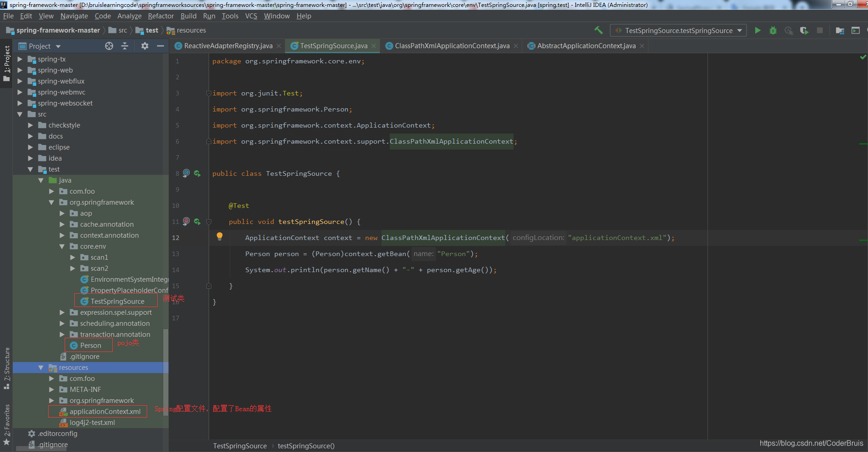Expand the spring-tx module node
Viewport: 868px width, 452px height.
click(20, 59)
